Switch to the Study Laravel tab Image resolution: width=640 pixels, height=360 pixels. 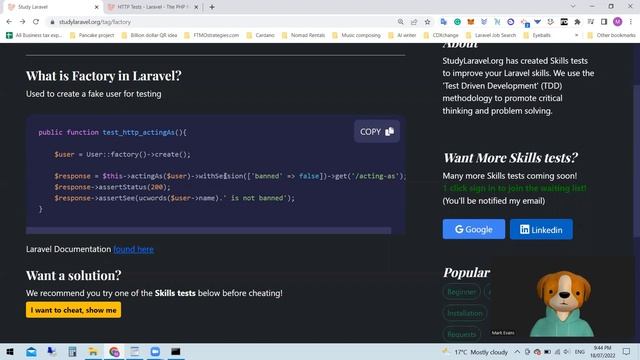51,7
